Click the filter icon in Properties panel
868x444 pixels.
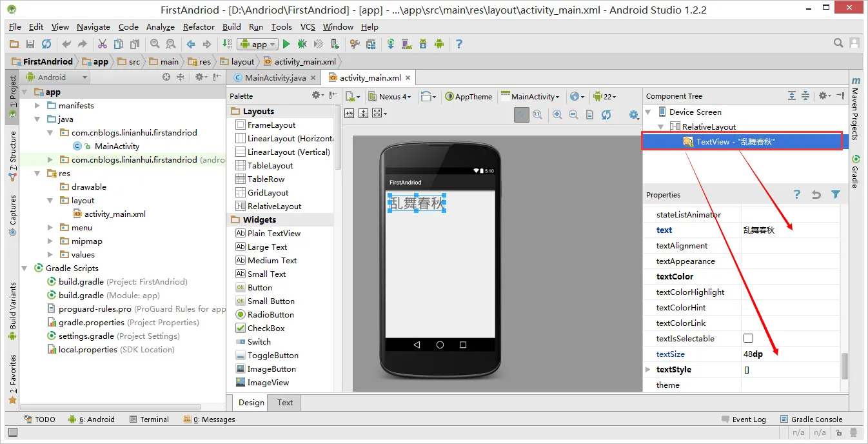point(836,194)
